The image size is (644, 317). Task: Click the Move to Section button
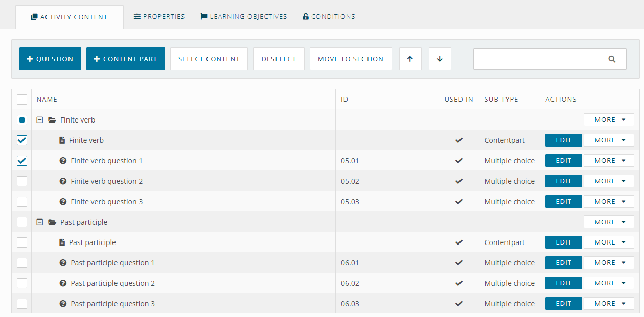351,59
